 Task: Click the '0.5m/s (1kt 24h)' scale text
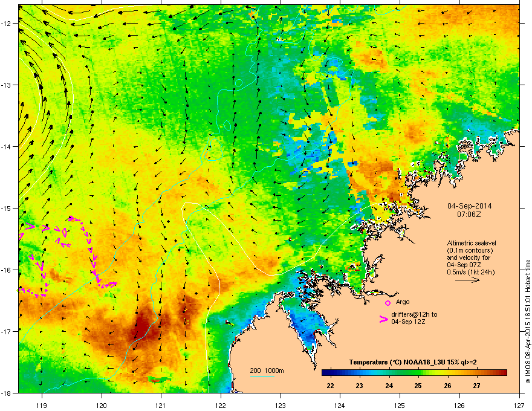click(x=471, y=272)
